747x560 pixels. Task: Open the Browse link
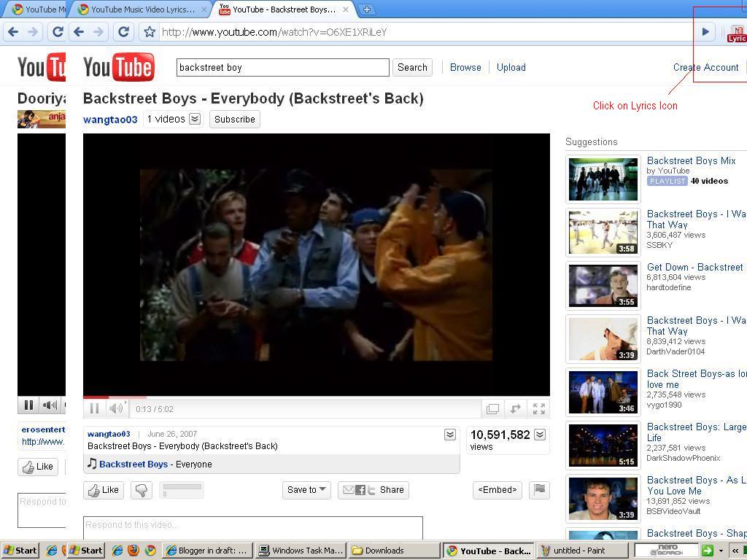click(x=465, y=68)
